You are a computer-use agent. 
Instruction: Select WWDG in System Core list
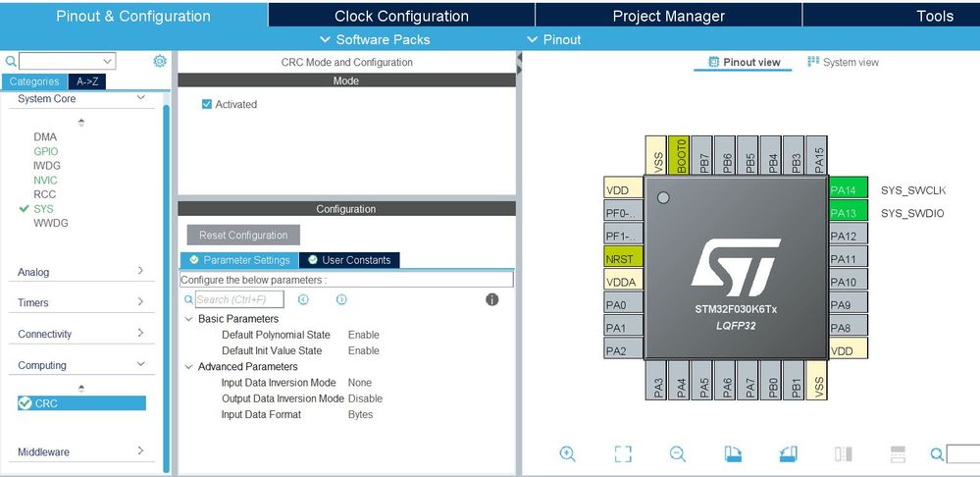point(51,223)
